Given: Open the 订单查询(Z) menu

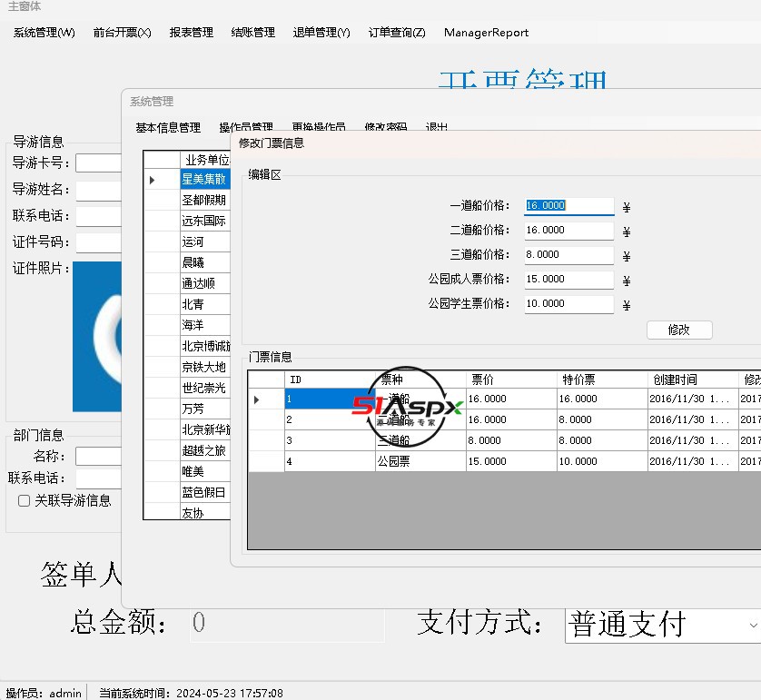Looking at the screenshot, I should click(x=397, y=33).
